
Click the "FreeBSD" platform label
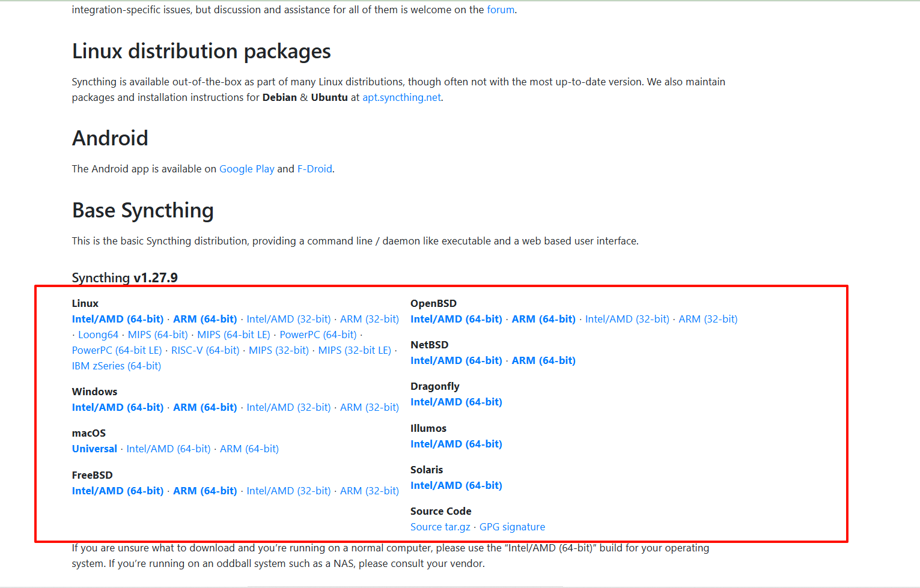click(93, 475)
